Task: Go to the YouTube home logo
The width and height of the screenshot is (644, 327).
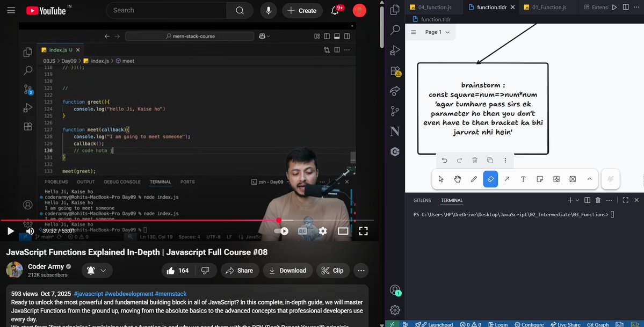Action: pos(46,11)
